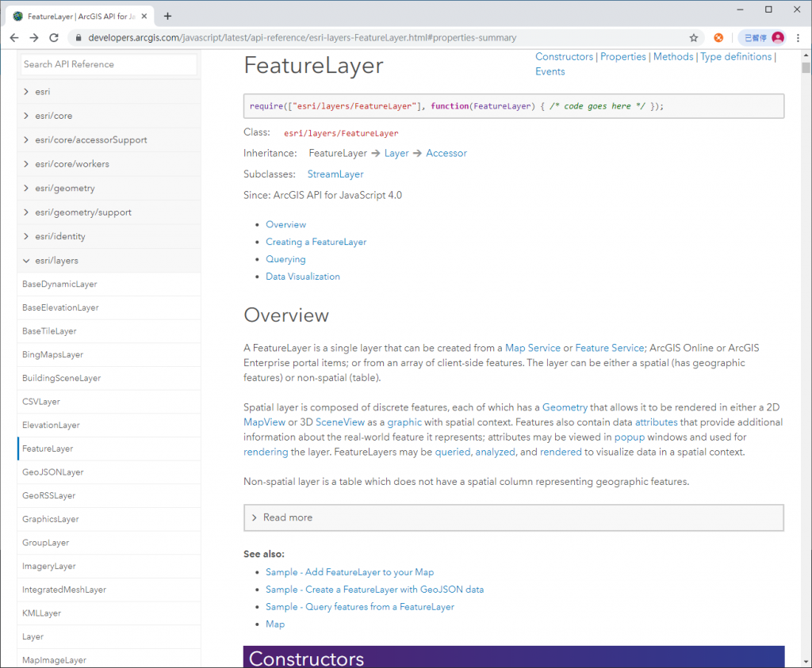This screenshot has height=668, width=812.
Task: Open GroupLayer in the sidebar
Action: click(x=109, y=543)
